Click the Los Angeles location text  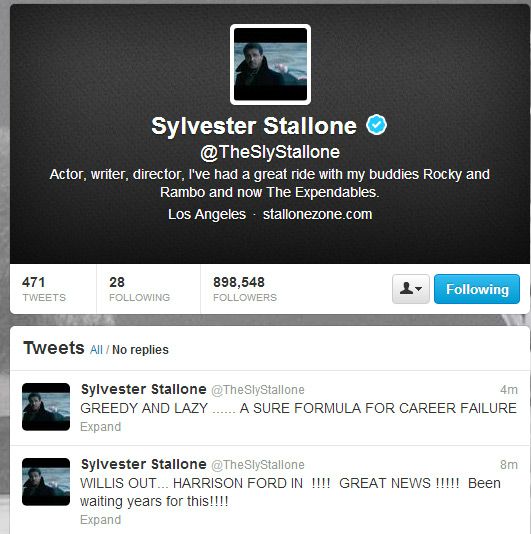point(207,215)
